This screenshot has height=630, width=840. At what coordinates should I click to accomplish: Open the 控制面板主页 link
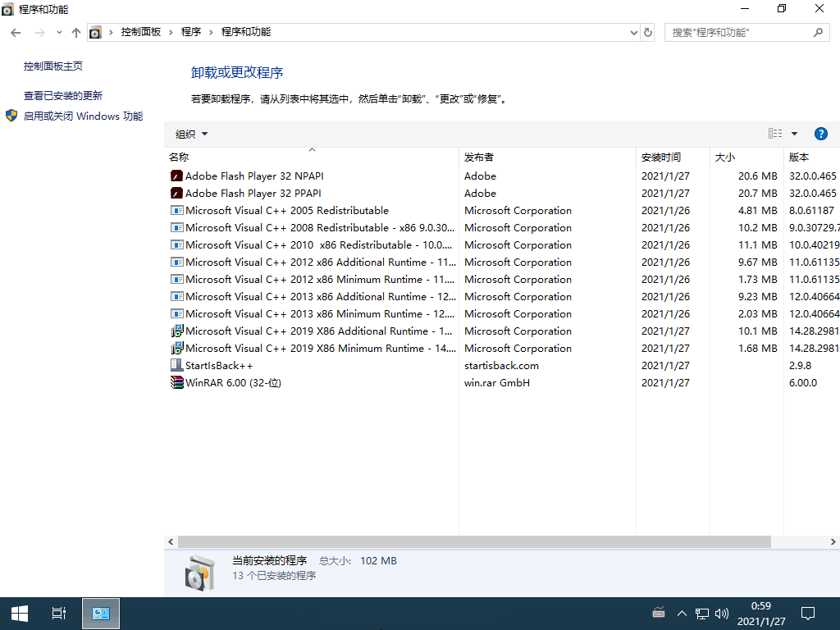tap(53, 66)
